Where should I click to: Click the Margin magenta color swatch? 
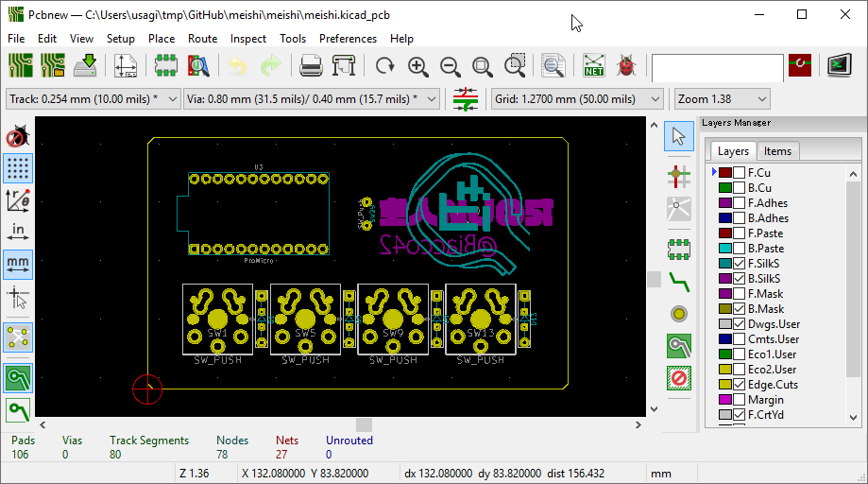(x=724, y=399)
